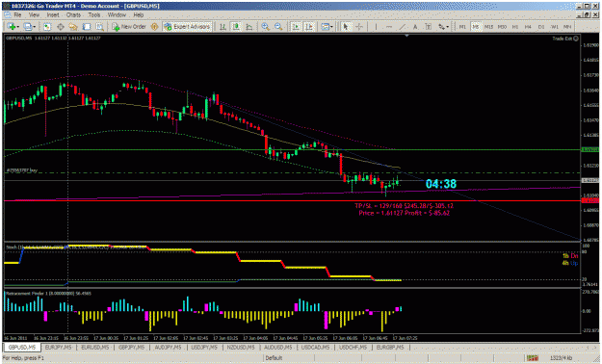The image size is (602, 364).
Task: Restore the inner chart window button
Action: (x=587, y=14)
